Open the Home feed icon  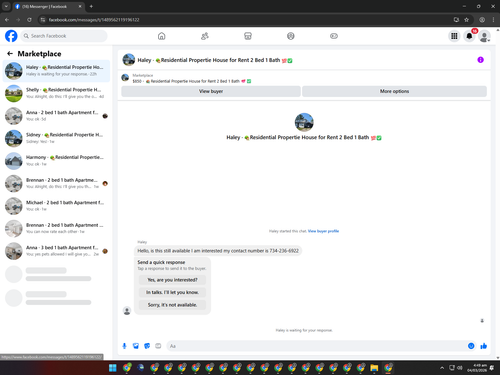pos(162,36)
